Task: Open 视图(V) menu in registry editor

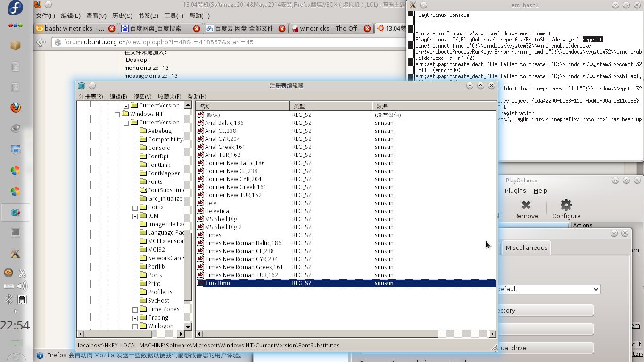Action: (x=142, y=96)
